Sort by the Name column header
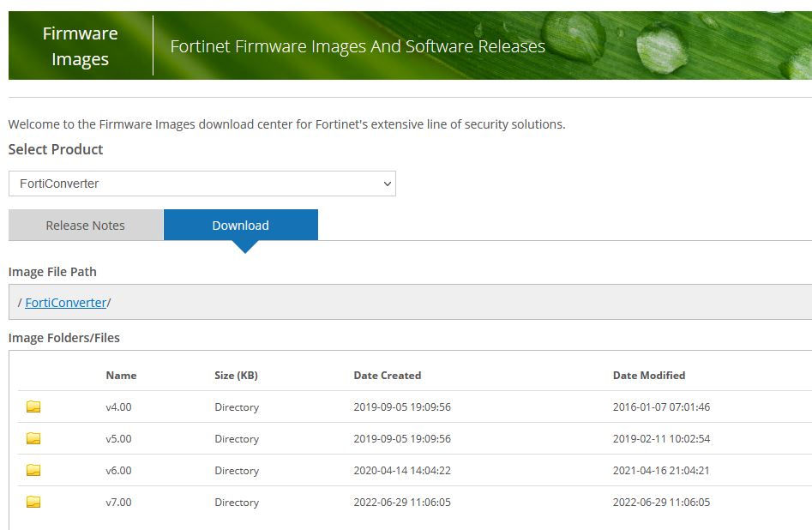 tap(121, 375)
